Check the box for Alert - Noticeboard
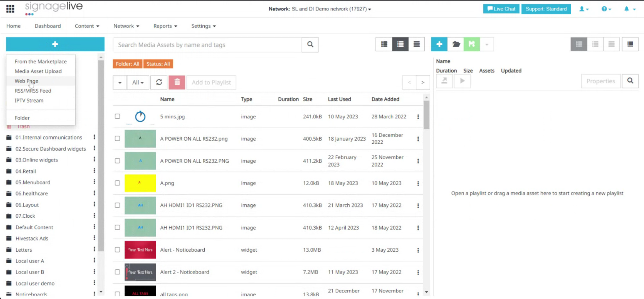 (x=117, y=250)
